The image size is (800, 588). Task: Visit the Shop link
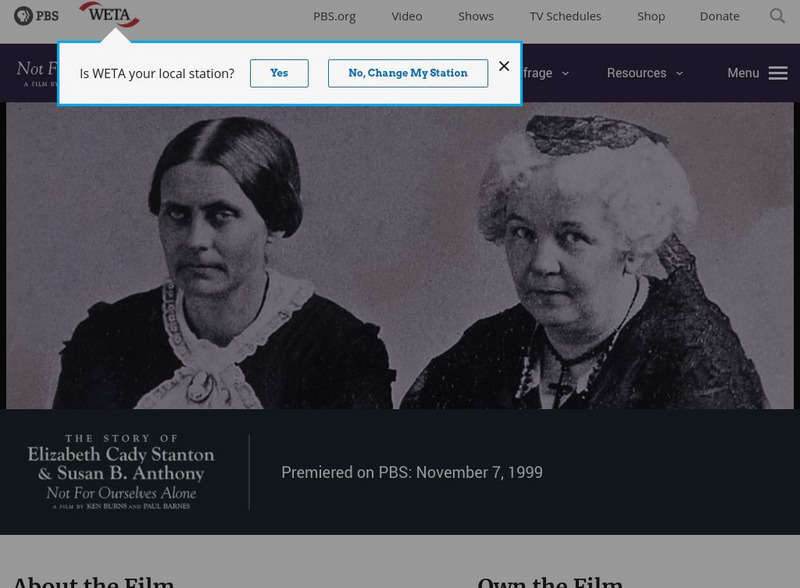651,16
